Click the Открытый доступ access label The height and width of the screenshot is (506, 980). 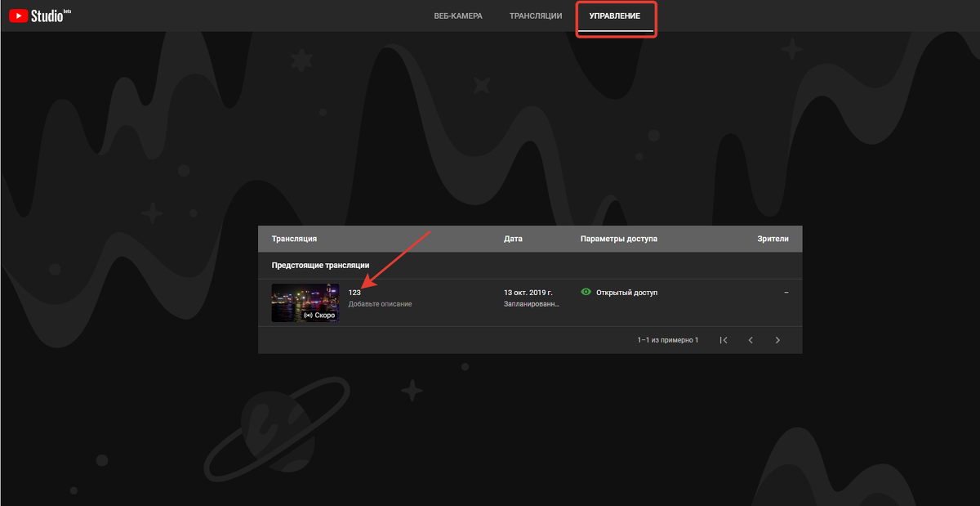coord(626,292)
